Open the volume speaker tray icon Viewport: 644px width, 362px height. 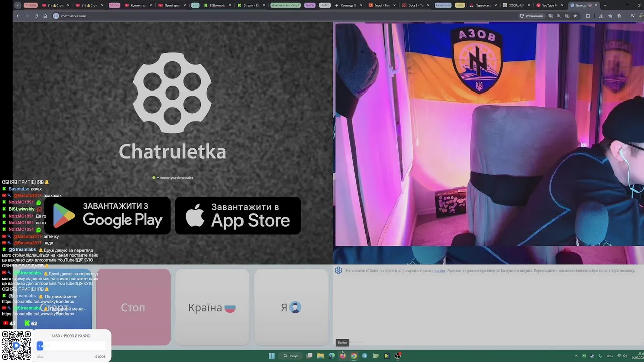[x=626, y=356]
